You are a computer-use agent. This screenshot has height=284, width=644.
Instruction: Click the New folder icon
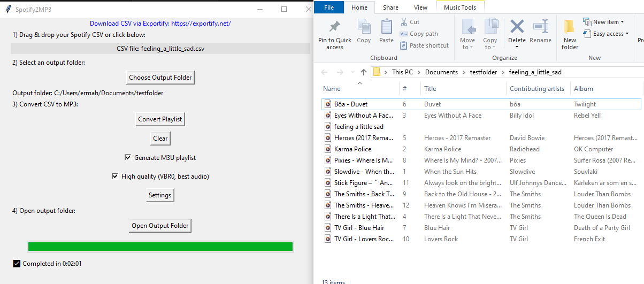(x=569, y=27)
